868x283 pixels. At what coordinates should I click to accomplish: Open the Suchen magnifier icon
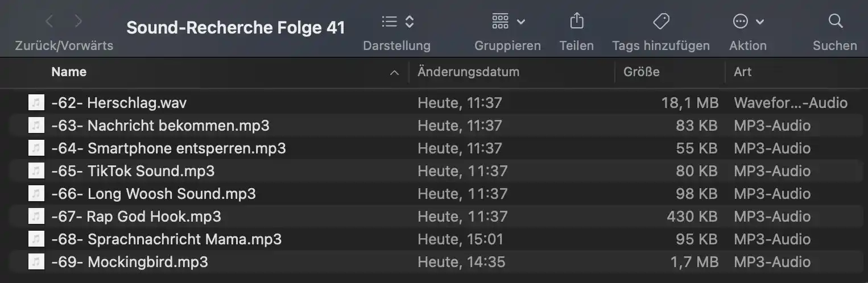pyautogui.click(x=835, y=22)
